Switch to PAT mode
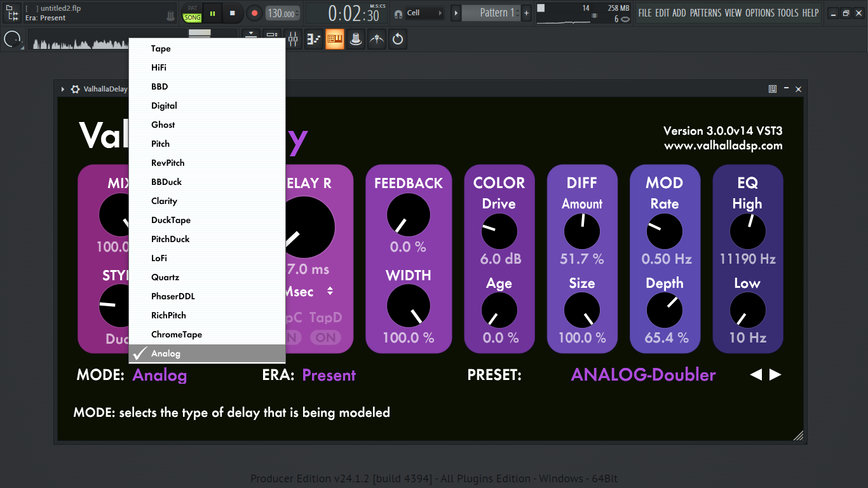 [x=193, y=8]
